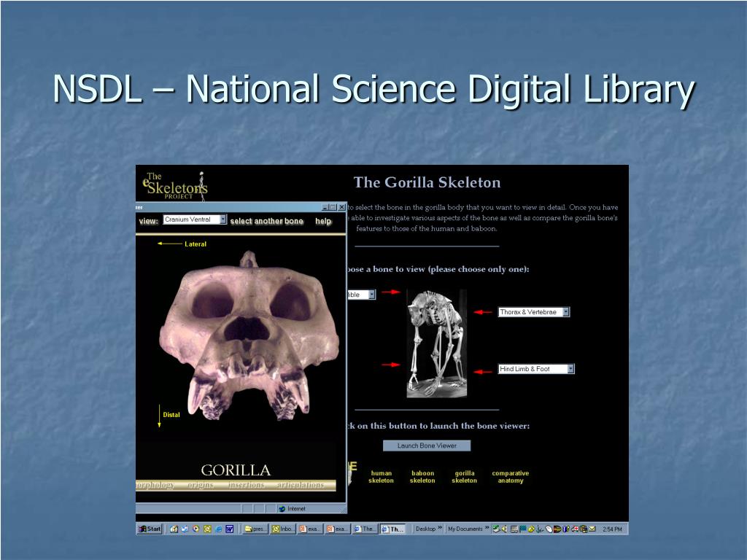Click the gorilla cranium image in viewer
This screenshot has width=747, height=560.
pos(249,335)
